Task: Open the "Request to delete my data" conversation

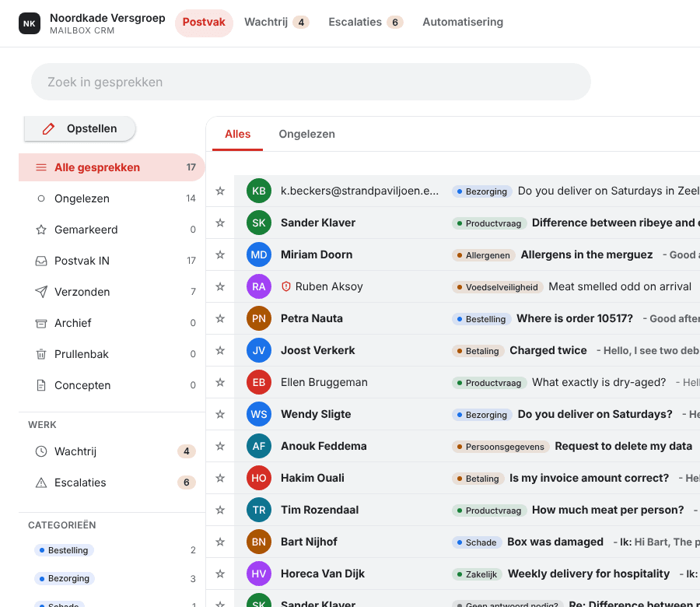Action: pyautogui.click(x=623, y=446)
